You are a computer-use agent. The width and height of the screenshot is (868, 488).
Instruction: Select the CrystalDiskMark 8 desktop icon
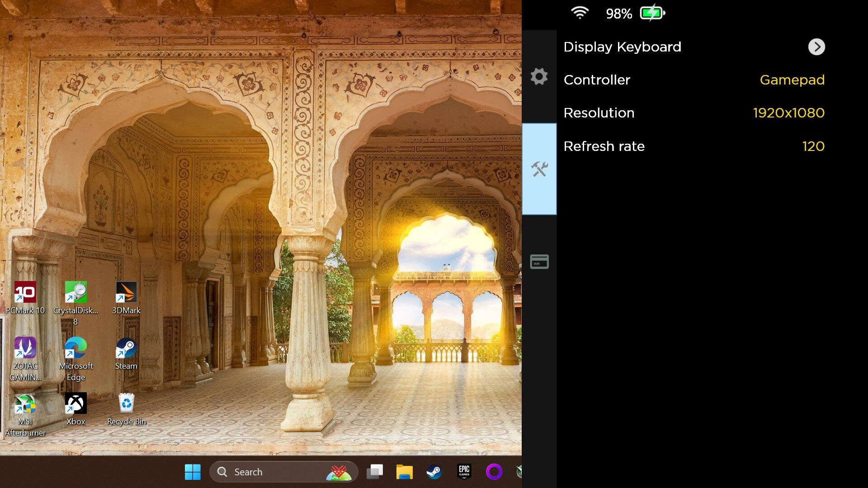click(x=75, y=303)
